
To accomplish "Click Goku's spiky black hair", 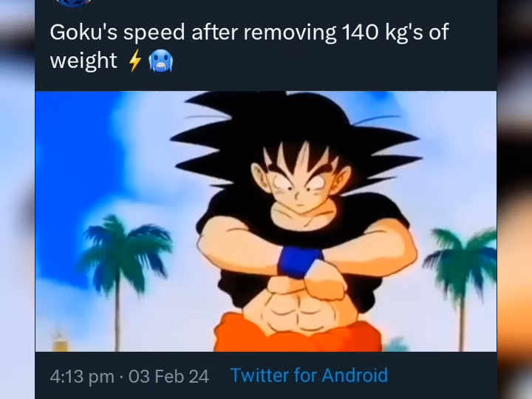I will coord(295,136).
